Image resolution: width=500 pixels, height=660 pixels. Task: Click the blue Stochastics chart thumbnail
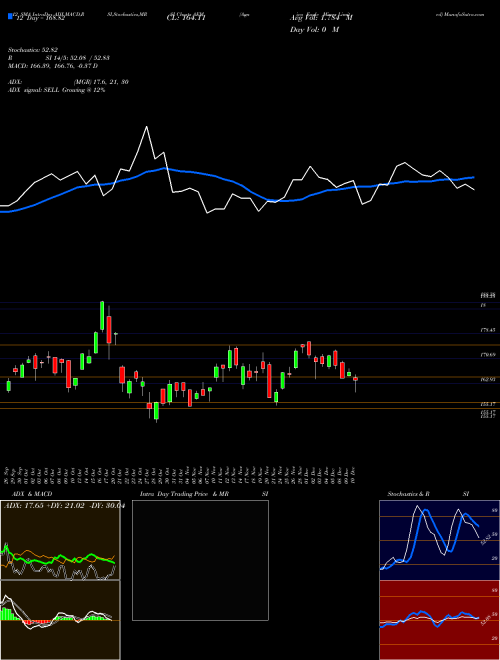439,540
